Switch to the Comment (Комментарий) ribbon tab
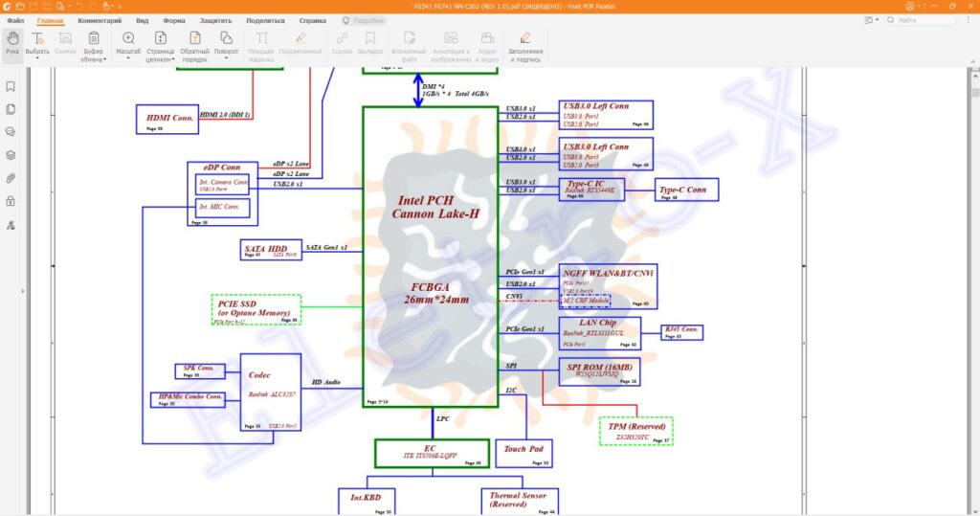The height and width of the screenshot is (516, 980). [100, 20]
